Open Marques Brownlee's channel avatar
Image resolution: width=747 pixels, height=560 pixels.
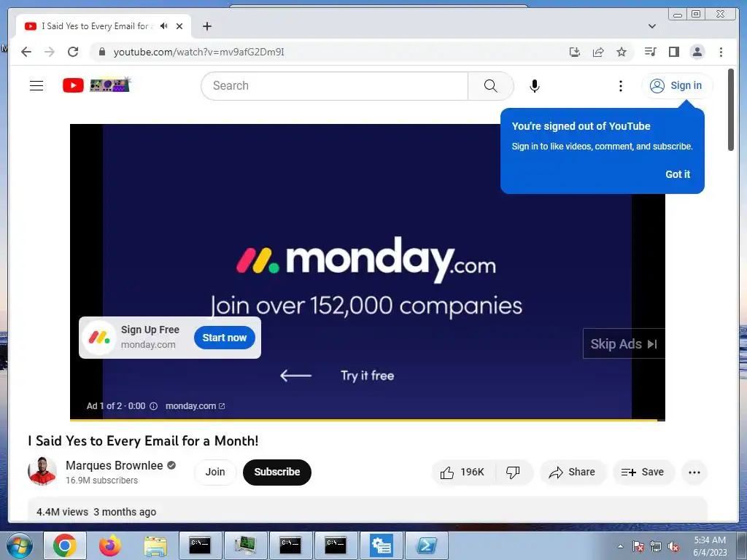42,472
